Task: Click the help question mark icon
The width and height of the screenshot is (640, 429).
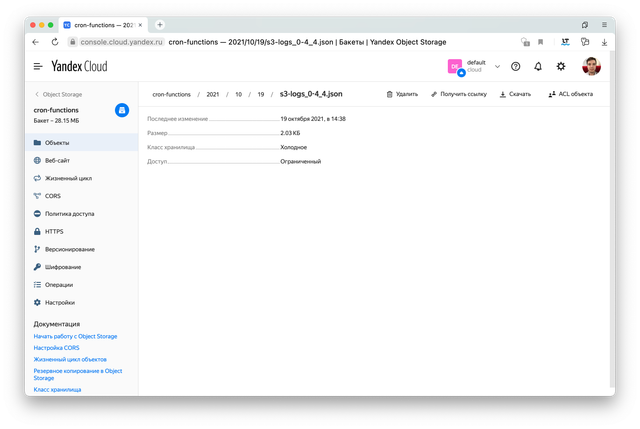Action: 515,66
